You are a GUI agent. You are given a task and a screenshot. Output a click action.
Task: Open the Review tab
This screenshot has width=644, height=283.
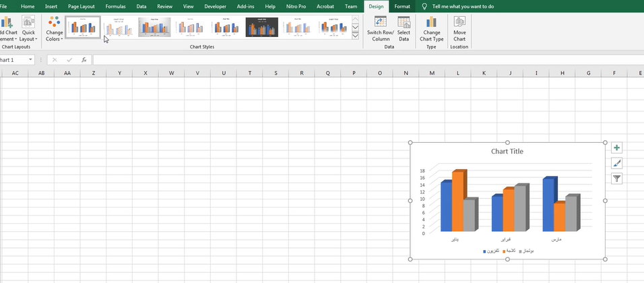[x=164, y=7]
